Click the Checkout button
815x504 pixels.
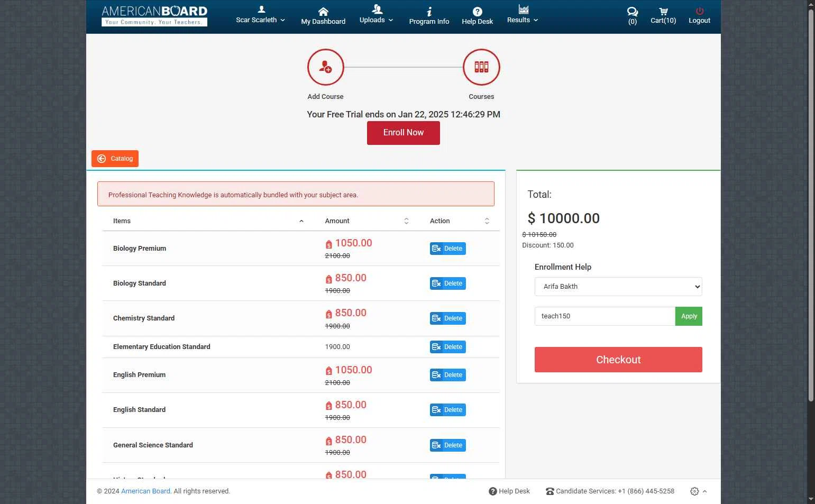618,360
